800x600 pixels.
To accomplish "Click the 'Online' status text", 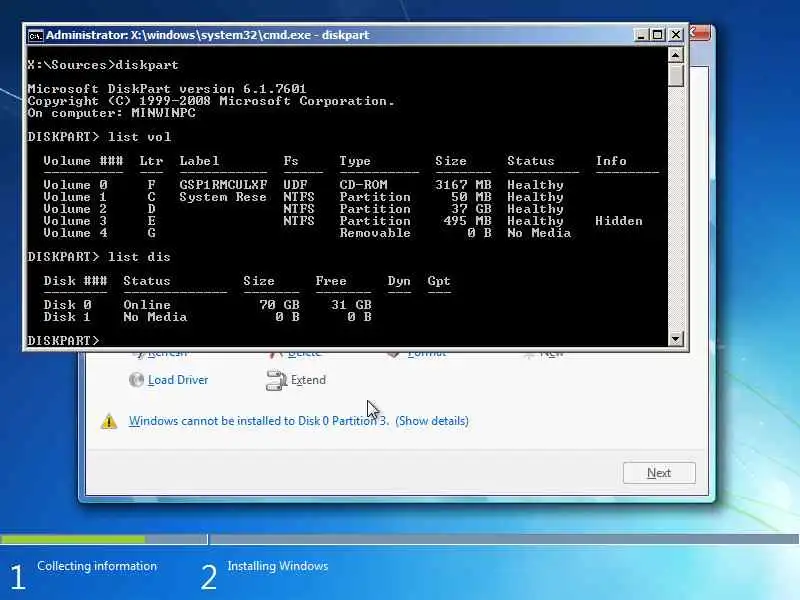I will click(x=147, y=305).
